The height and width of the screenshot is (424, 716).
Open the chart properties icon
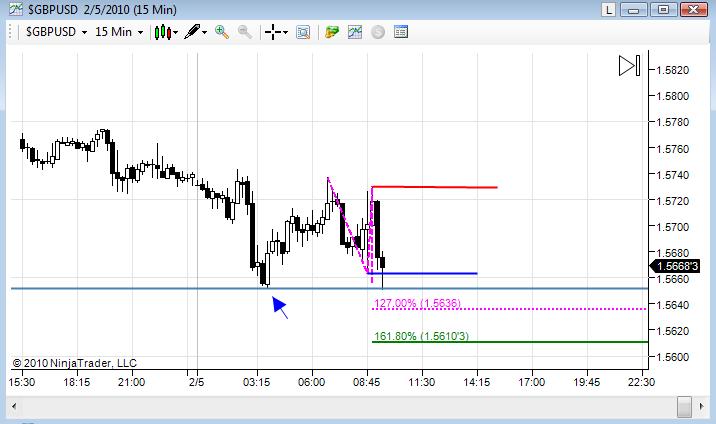(400, 32)
